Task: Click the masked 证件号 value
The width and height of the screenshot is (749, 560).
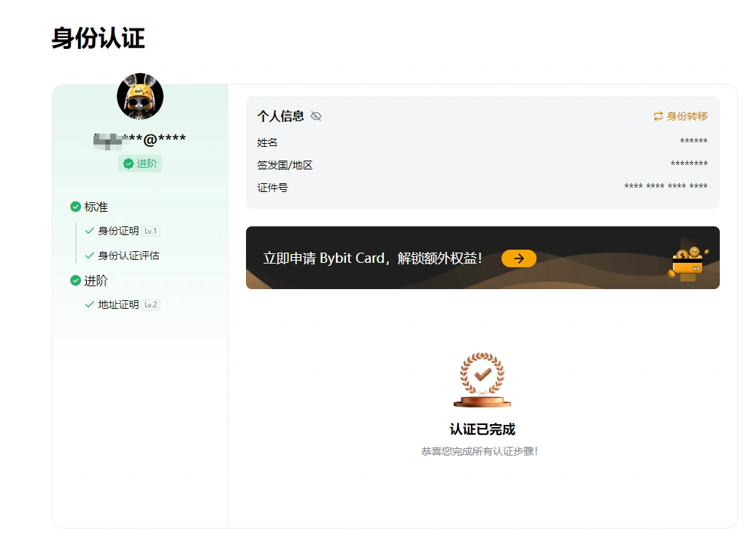Action: coord(666,186)
